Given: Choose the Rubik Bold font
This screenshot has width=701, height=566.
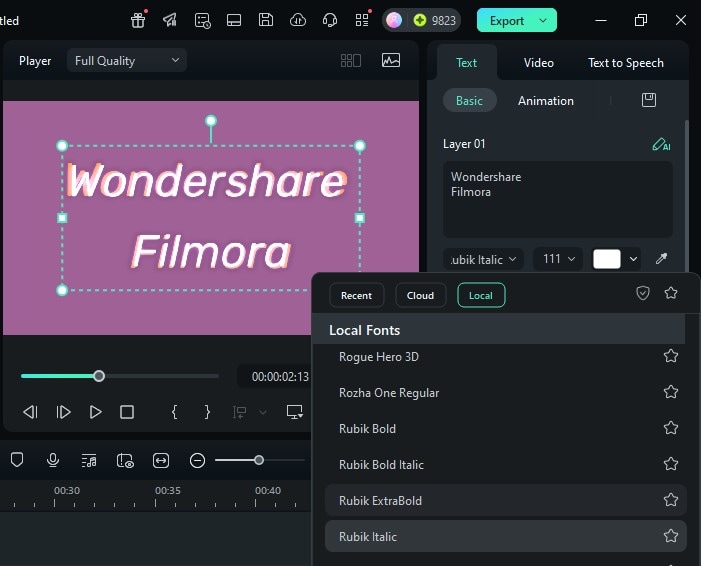Looking at the screenshot, I should pyautogui.click(x=506, y=428).
